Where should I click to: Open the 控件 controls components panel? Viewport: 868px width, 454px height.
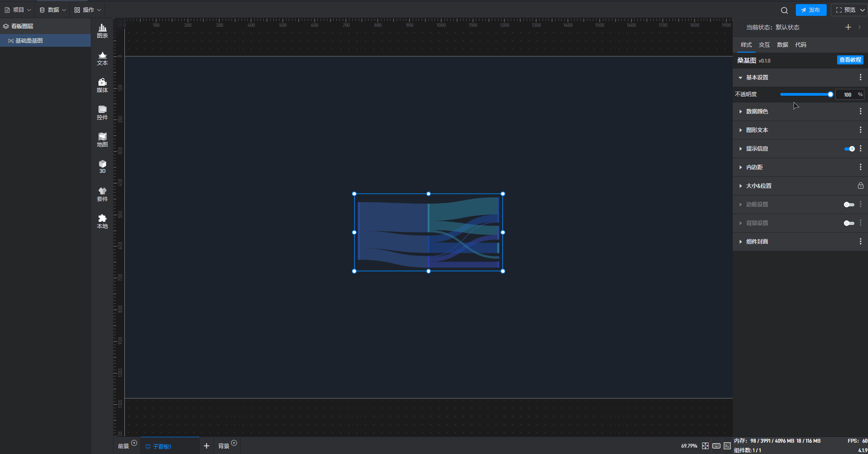coord(103,112)
